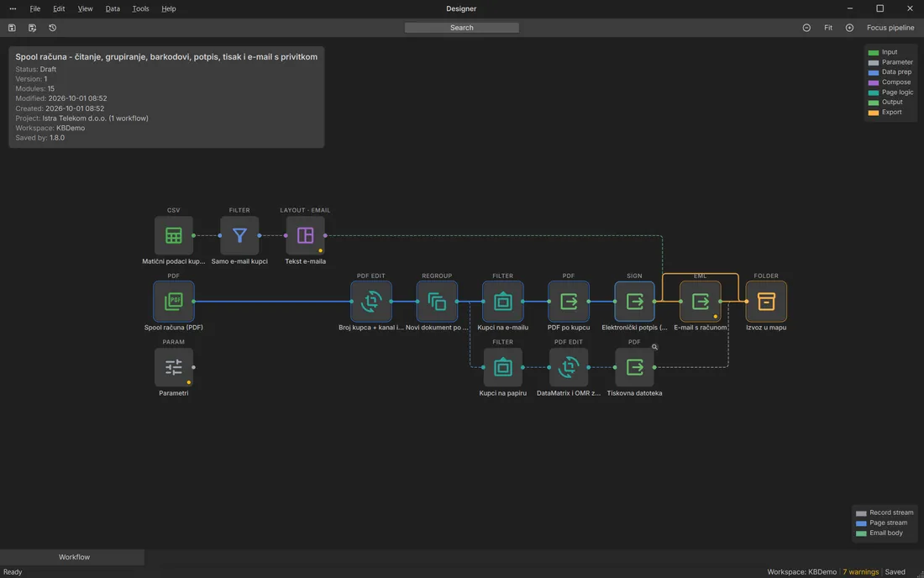
Task: Open the Data menu
Action: point(113,9)
